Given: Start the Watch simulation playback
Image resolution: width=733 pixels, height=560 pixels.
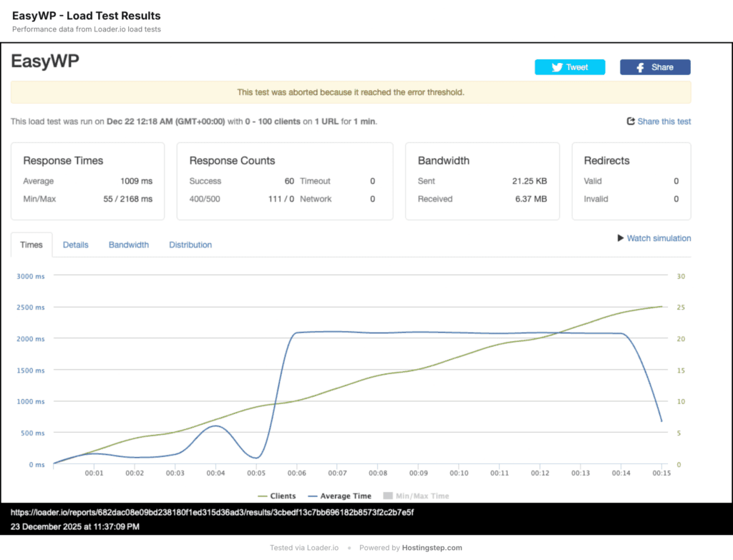Looking at the screenshot, I should tap(659, 238).
